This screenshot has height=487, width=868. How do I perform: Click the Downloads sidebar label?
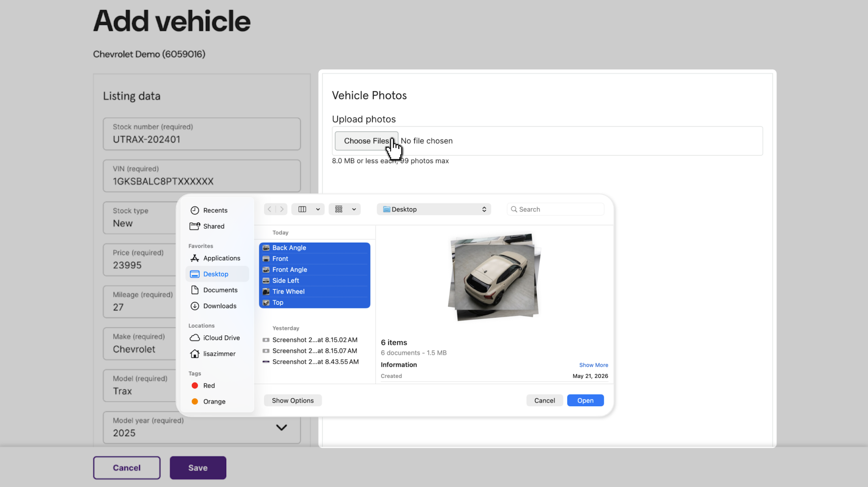point(220,306)
